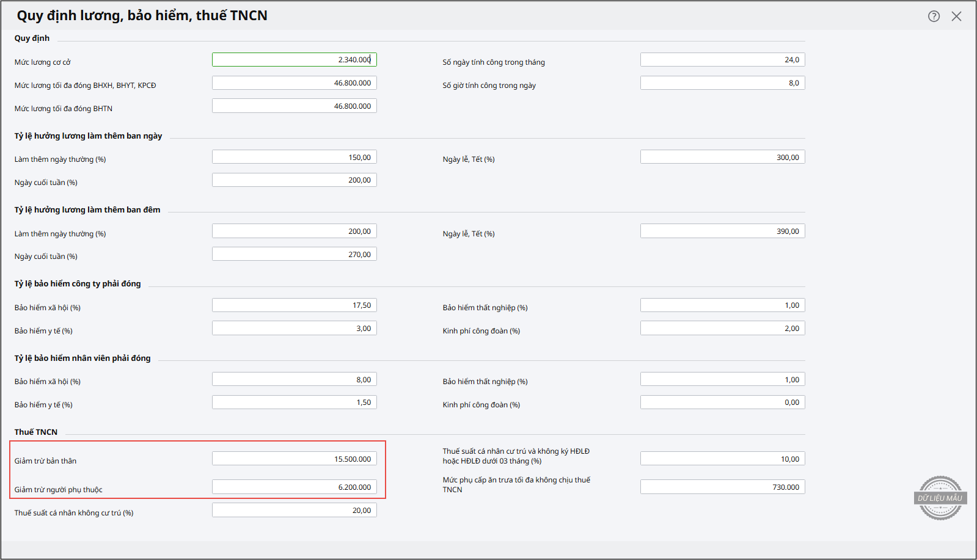Click company Kinh phí công đoàn field
Image resolution: width=977 pixels, height=560 pixels.
pos(722,329)
